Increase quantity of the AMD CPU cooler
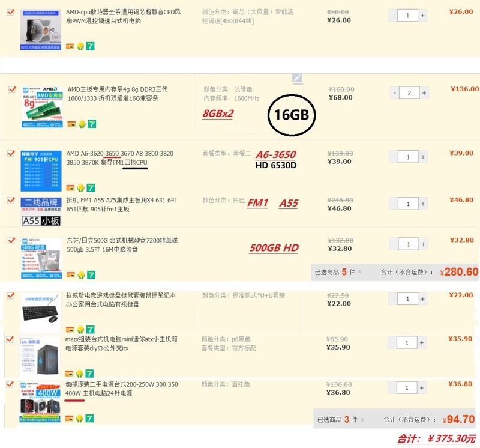480x448 pixels. [423, 16]
